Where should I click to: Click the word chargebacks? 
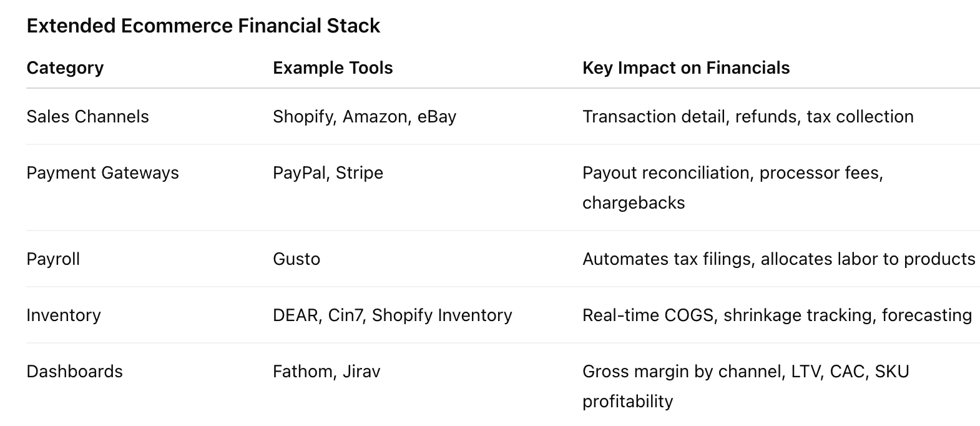point(633,203)
